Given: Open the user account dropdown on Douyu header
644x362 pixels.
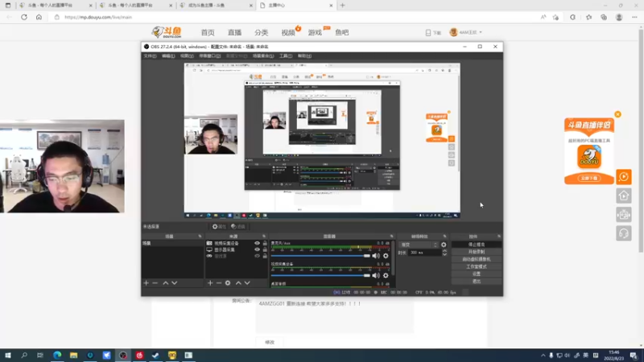Looking at the screenshot, I should tap(466, 32).
